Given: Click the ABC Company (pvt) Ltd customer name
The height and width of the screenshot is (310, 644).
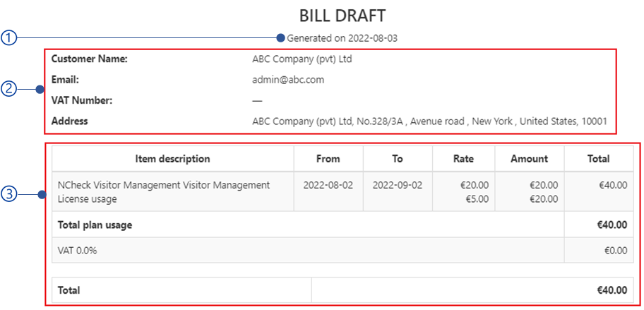Looking at the screenshot, I should [x=302, y=59].
